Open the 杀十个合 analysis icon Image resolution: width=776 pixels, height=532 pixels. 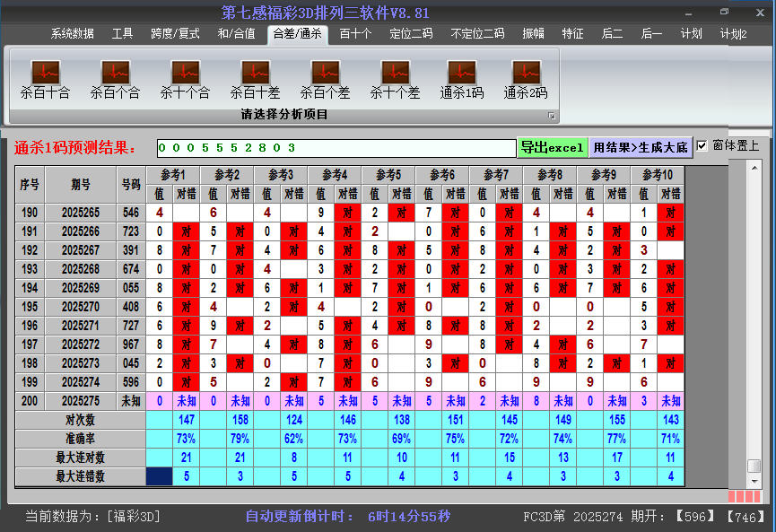185,78
